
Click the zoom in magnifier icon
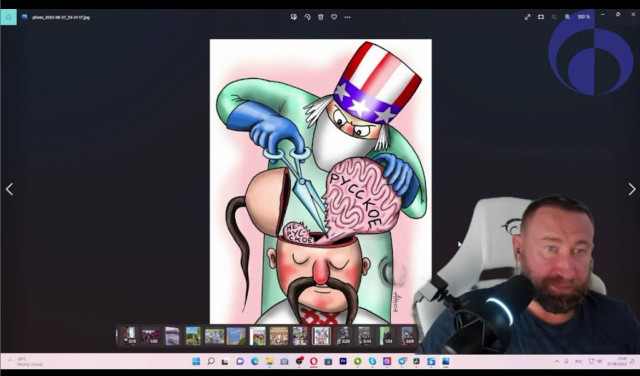click(x=567, y=17)
